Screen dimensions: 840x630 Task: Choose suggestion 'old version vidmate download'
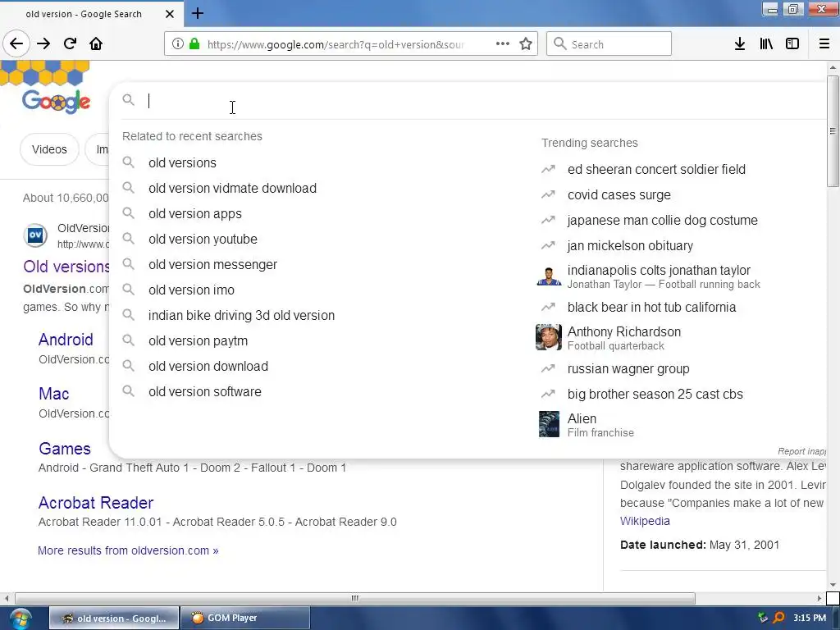click(232, 188)
